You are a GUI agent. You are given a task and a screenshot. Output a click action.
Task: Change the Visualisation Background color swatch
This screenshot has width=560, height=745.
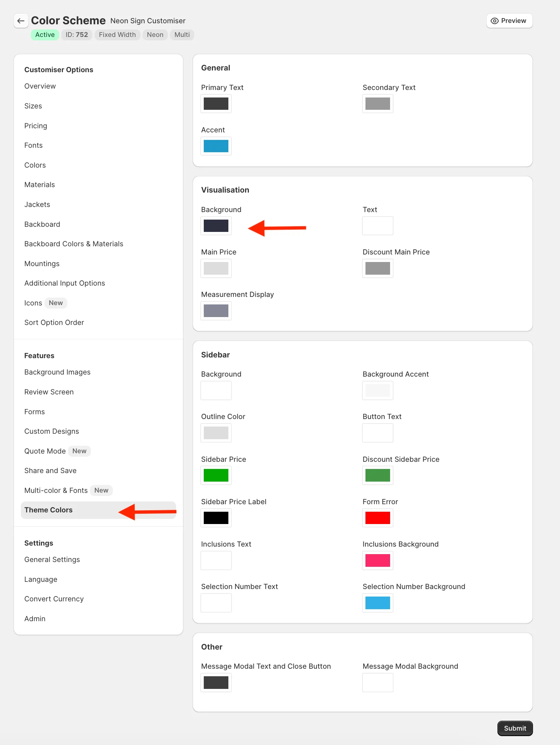[216, 226]
